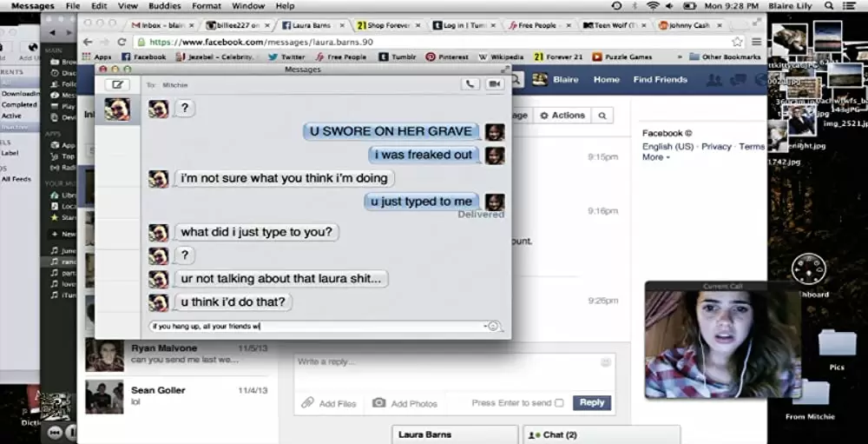This screenshot has height=444, width=868.
Task: Click the Add Files paperclip icon
Action: click(x=307, y=403)
